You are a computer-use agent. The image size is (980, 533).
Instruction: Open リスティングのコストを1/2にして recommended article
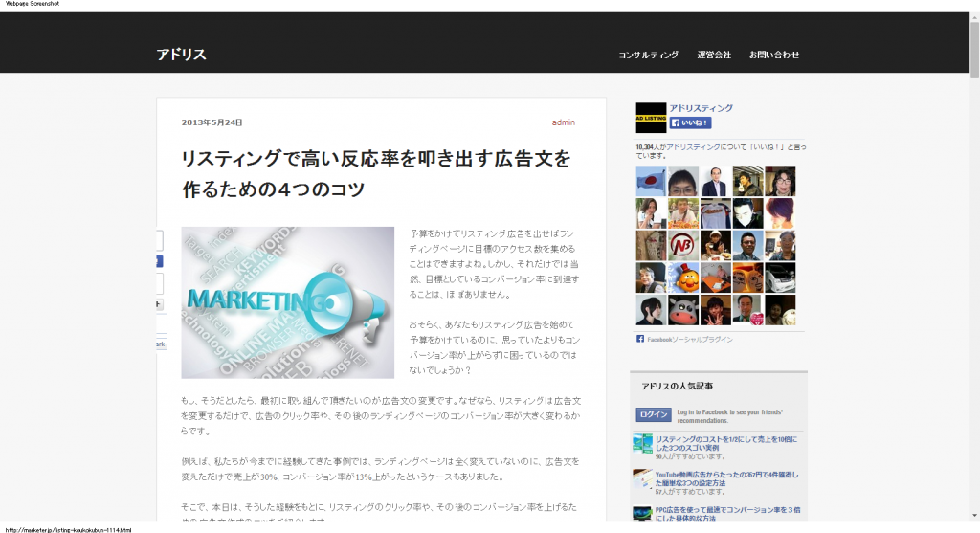(x=726, y=444)
